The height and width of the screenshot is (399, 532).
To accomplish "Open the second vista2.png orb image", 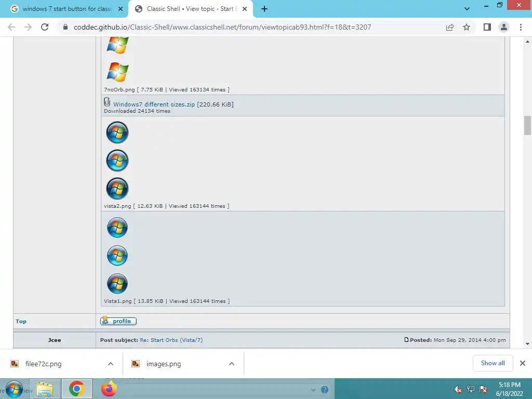I will (117, 161).
